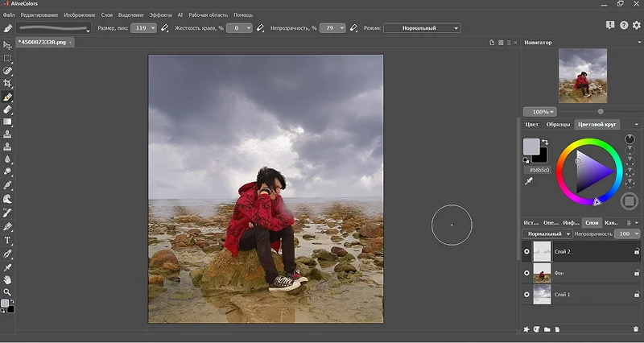The height and width of the screenshot is (343, 644).
Task: Select the Eraser tool
Action: (x=7, y=110)
